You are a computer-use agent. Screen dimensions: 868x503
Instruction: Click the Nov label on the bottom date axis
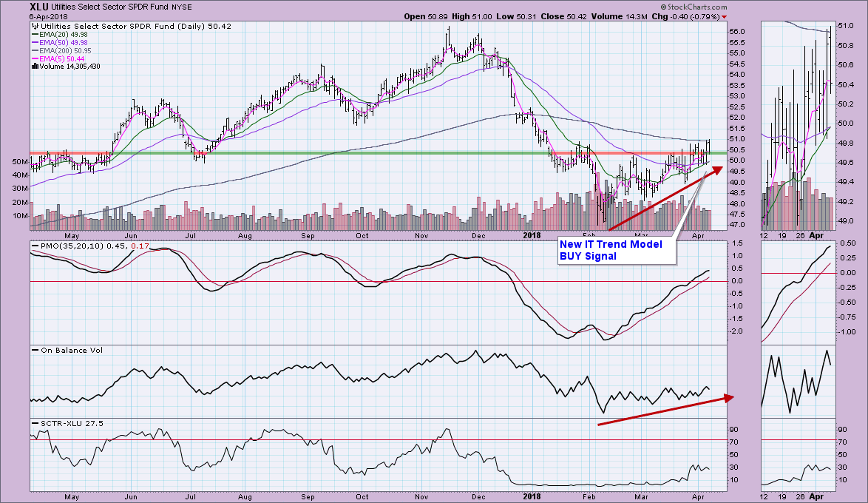coord(422,497)
